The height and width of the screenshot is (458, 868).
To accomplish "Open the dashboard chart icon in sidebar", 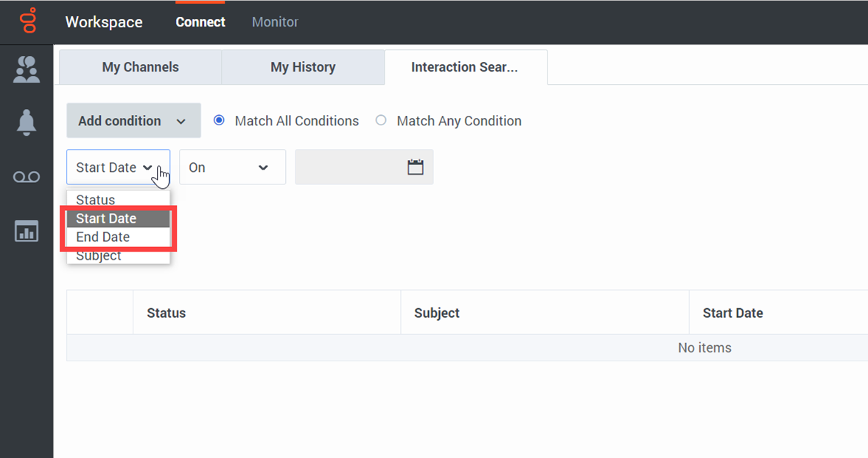I will [27, 231].
